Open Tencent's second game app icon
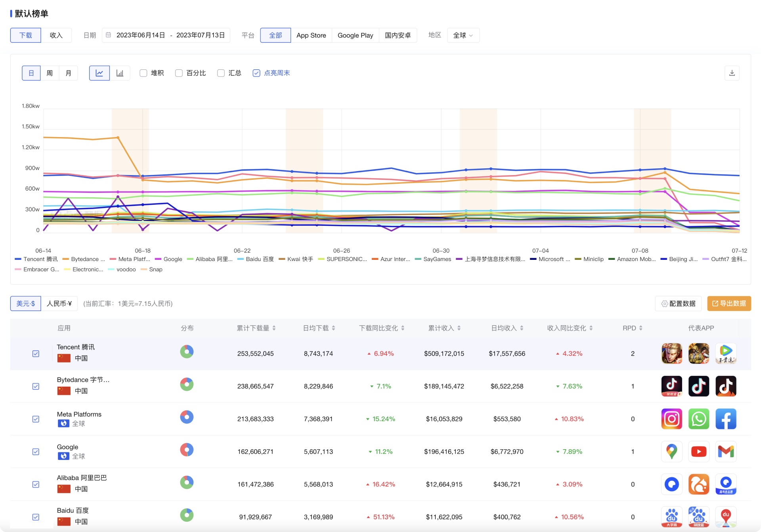This screenshot has width=761, height=532. pos(698,353)
